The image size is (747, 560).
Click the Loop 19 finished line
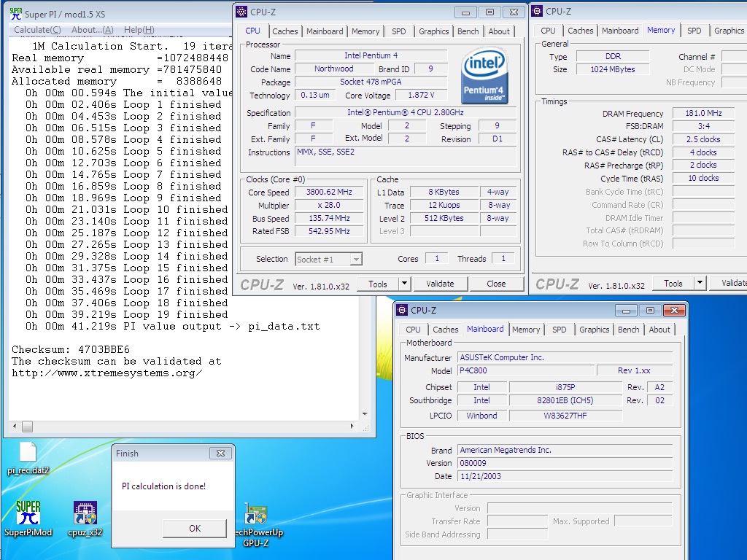[127, 315]
